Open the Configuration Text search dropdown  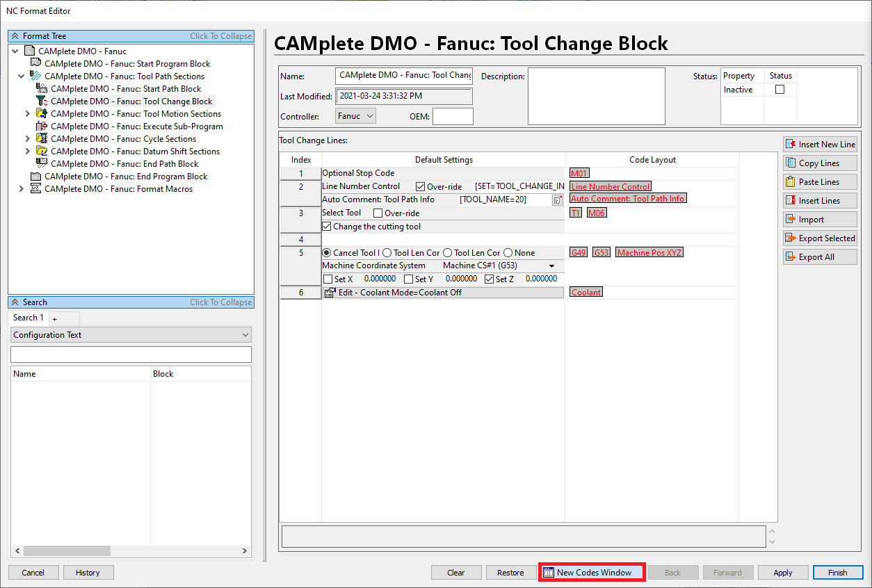[244, 334]
